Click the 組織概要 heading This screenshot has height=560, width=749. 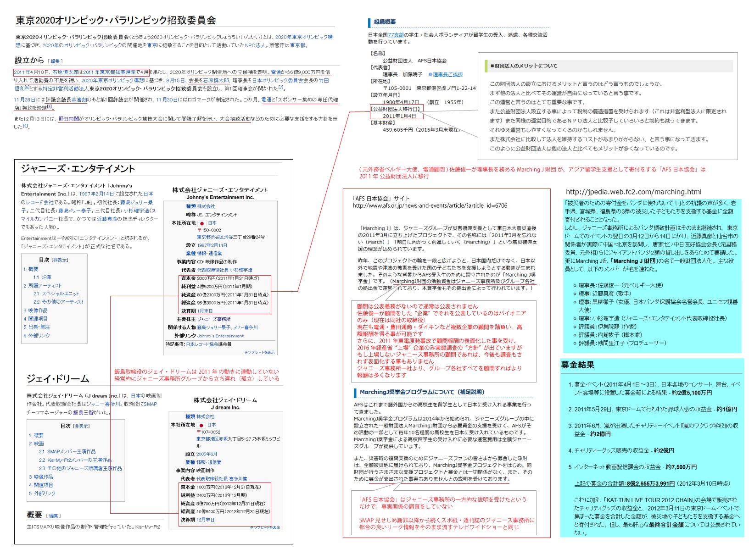tap(385, 22)
